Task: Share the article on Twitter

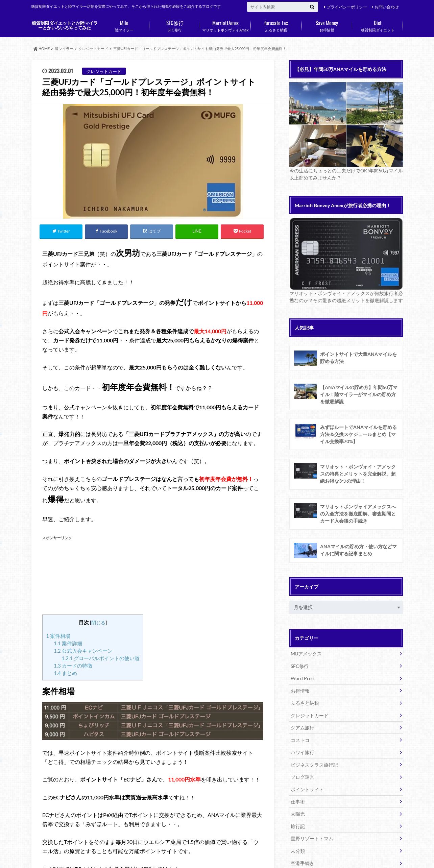Action: pyautogui.click(x=61, y=231)
